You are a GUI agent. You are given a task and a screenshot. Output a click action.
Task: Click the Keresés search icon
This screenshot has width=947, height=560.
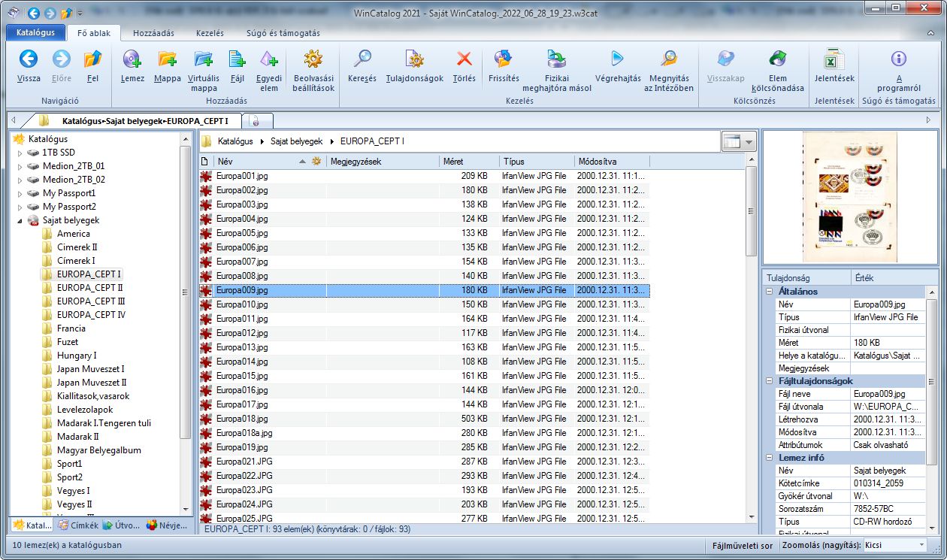pyautogui.click(x=362, y=60)
